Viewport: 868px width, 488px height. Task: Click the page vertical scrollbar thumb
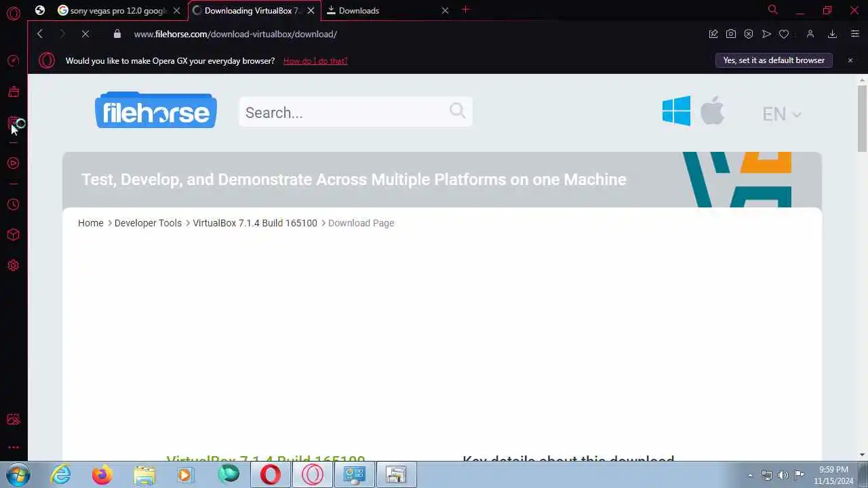tap(862, 119)
